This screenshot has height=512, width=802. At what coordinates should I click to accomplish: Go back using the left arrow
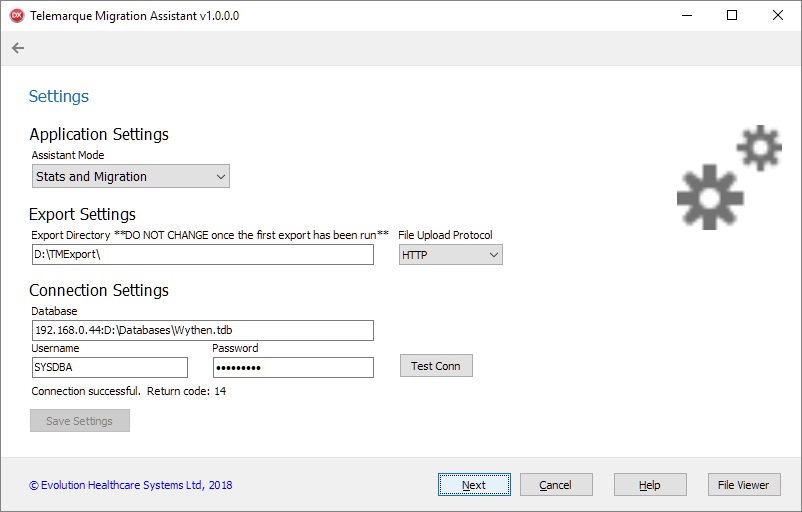coord(18,48)
